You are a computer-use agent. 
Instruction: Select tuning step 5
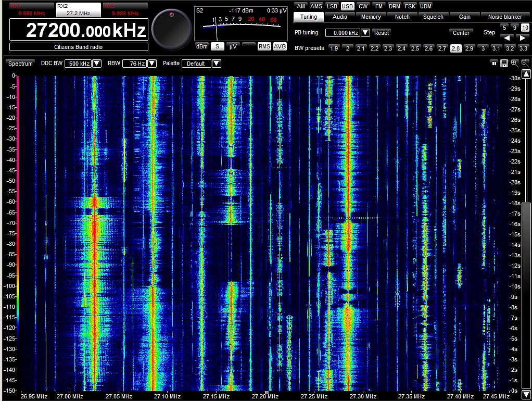(504, 28)
